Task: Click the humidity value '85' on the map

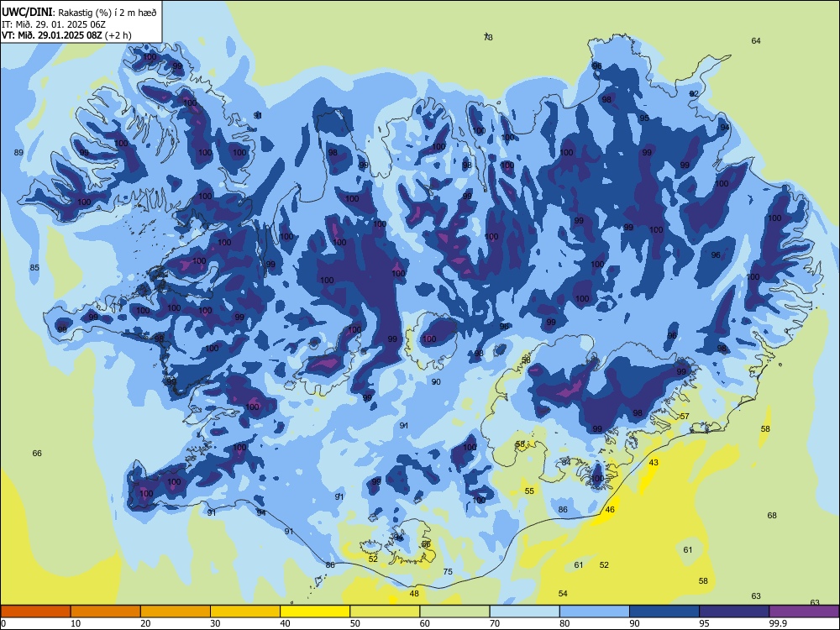Action: pyautogui.click(x=34, y=267)
